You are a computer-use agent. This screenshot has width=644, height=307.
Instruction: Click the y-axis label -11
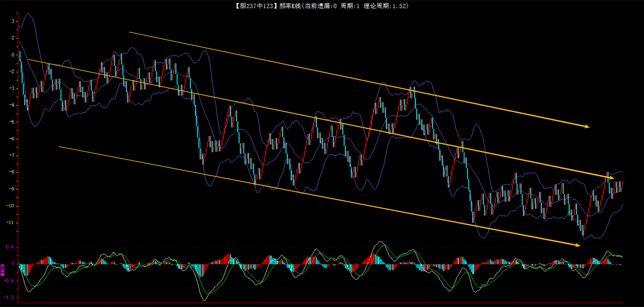pos(10,223)
